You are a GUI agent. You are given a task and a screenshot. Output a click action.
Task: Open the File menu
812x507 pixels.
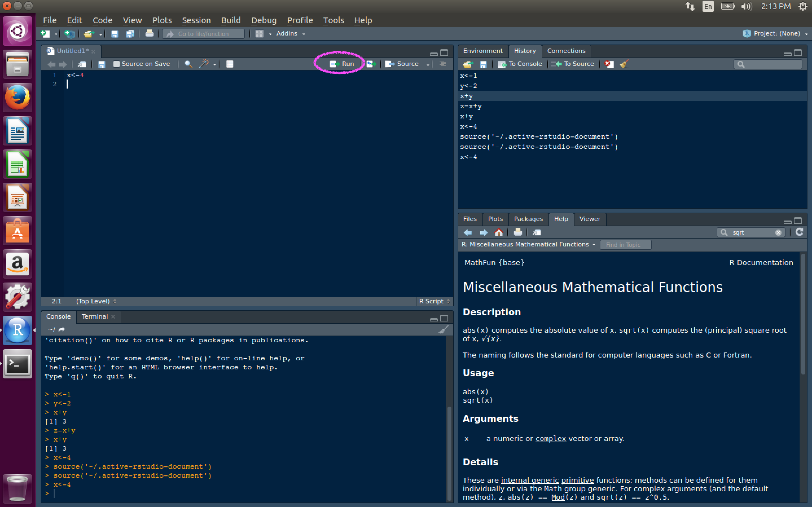50,20
